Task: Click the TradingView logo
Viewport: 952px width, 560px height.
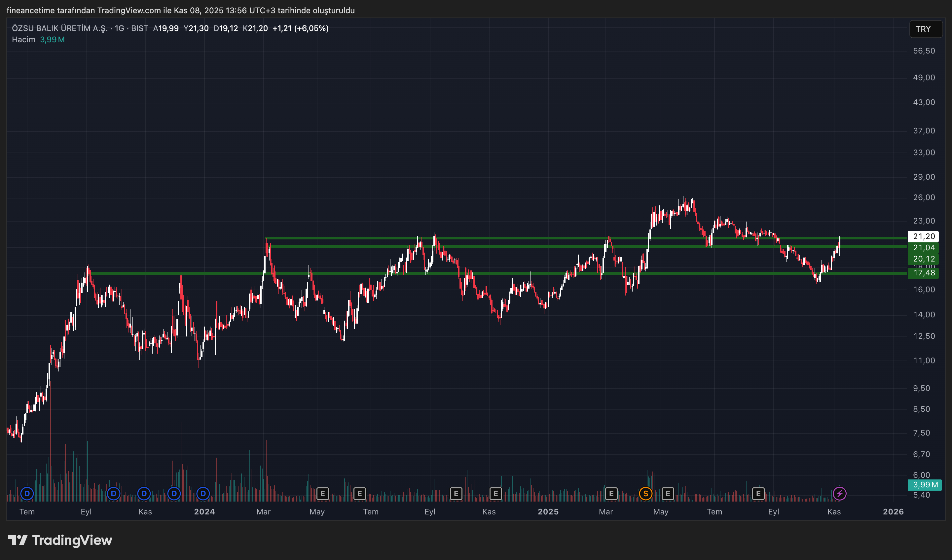Action: click(x=60, y=540)
